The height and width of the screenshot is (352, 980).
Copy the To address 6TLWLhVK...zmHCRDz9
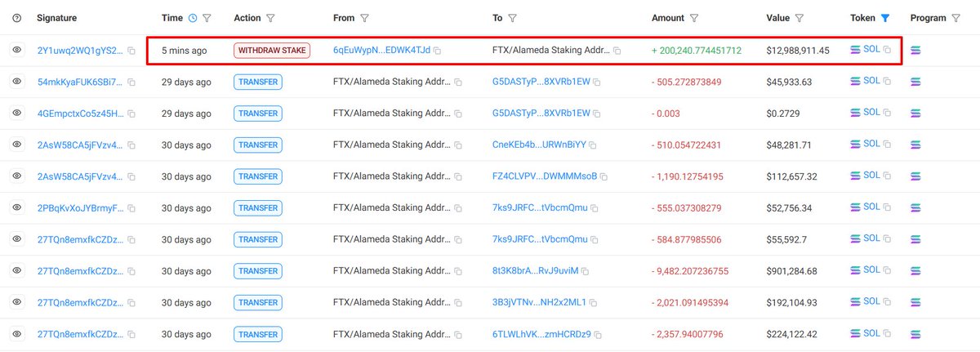599,334
